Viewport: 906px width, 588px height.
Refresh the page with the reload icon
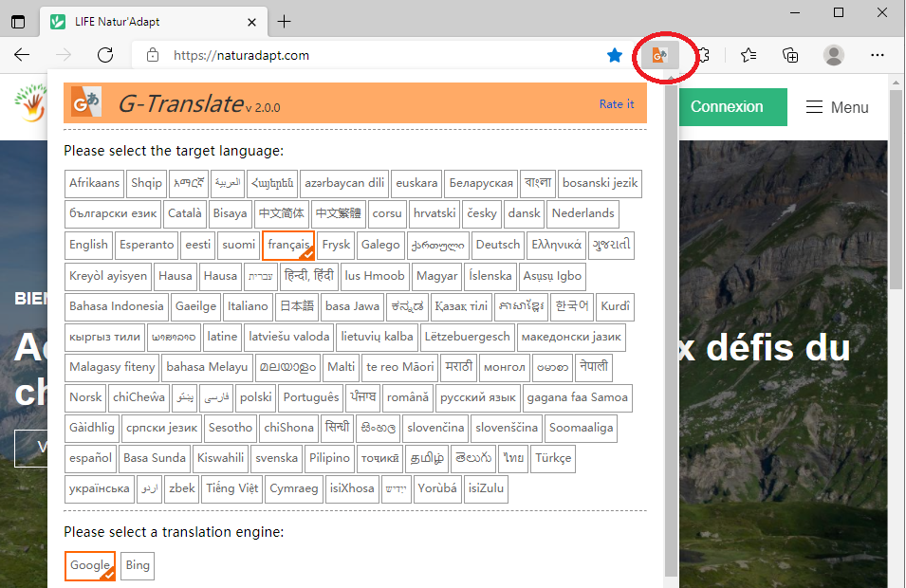tap(105, 55)
